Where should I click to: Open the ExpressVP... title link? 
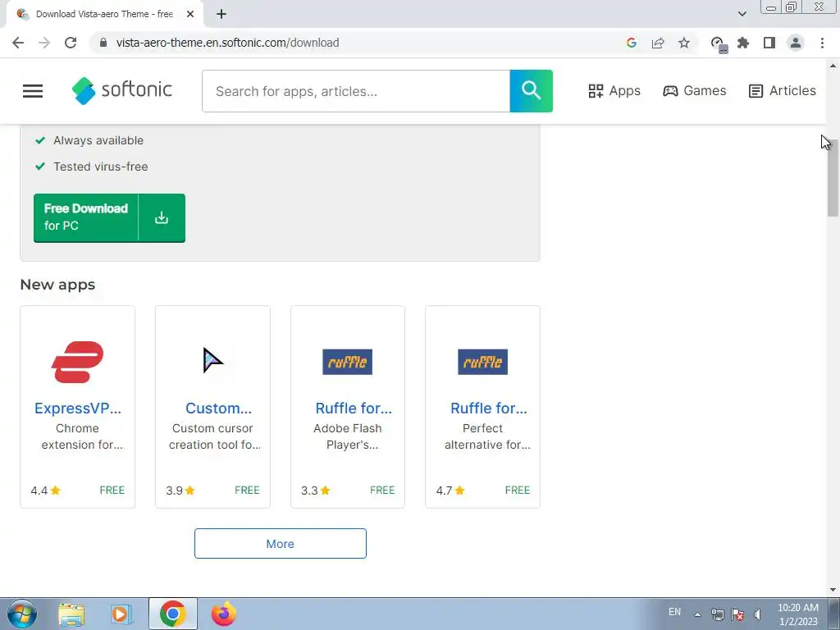coord(78,409)
